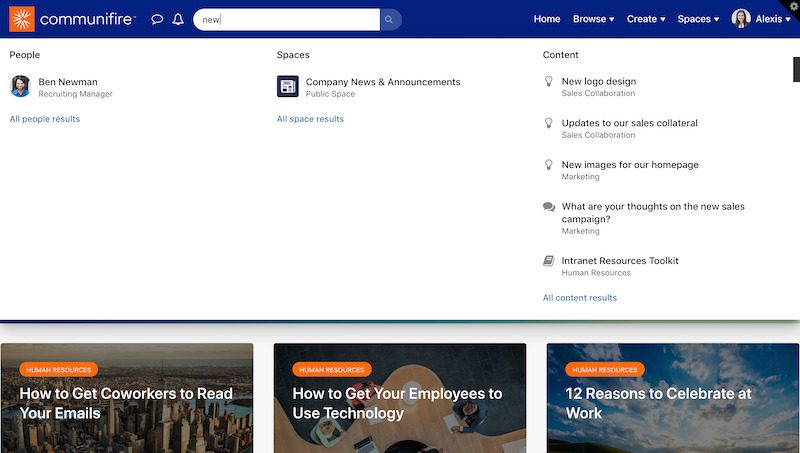The image size is (800, 453).
Task: Click the page scrollbar thumb
Action: pos(796,69)
